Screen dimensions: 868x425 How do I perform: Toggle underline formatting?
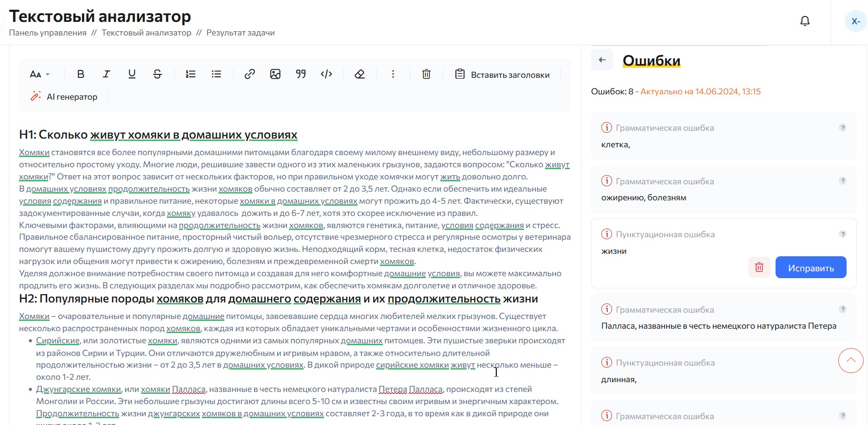(x=132, y=74)
